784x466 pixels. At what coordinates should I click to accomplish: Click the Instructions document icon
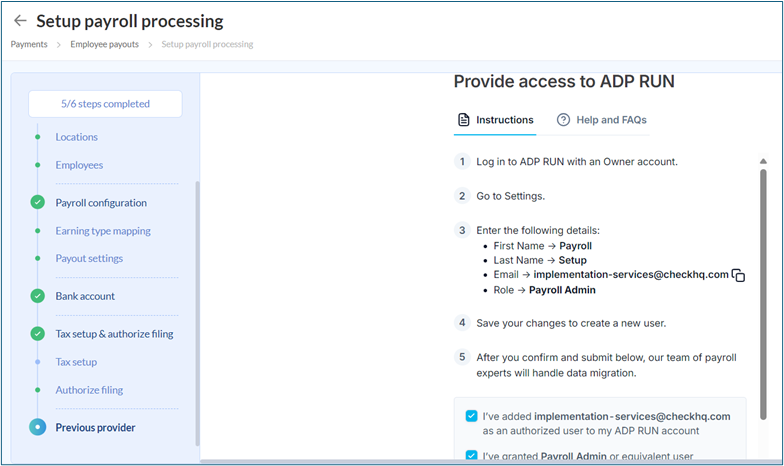[464, 120]
